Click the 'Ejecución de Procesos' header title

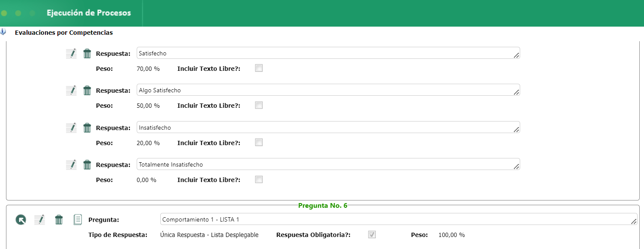tap(89, 13)
